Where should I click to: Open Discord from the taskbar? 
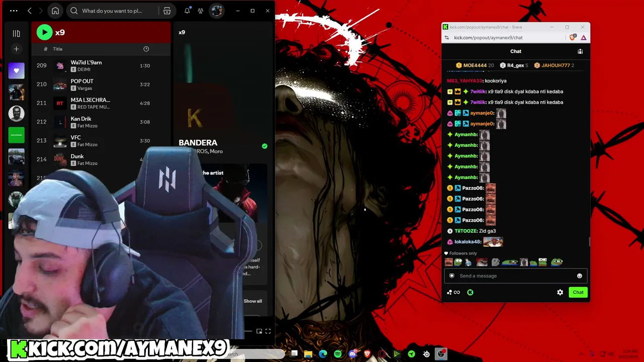point(353,354)
